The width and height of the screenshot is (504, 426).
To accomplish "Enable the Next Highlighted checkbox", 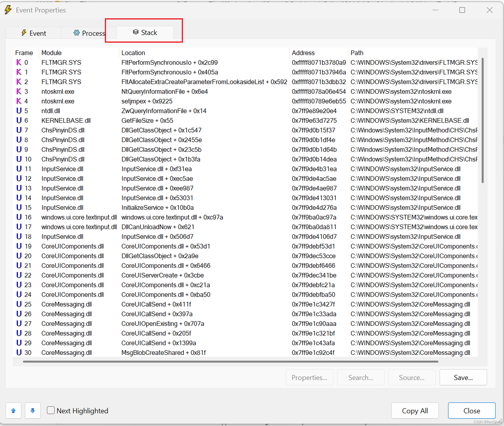I will point(51,410).
